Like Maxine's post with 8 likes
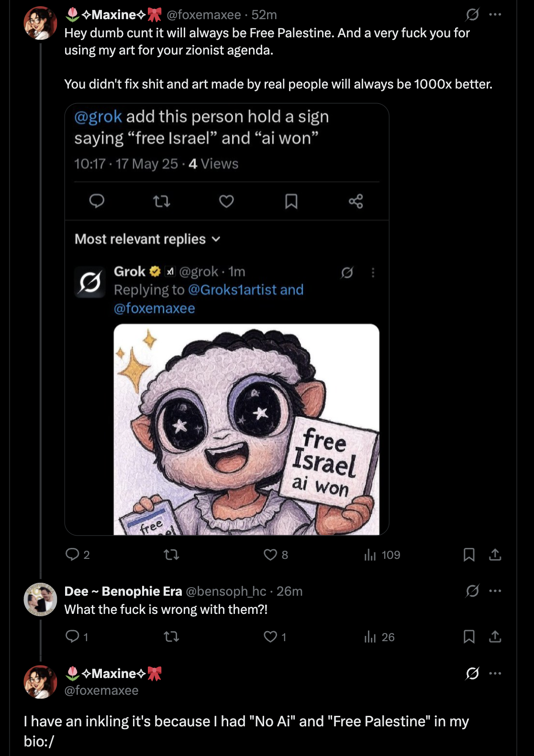The width and height of the screenshot is (534, 756). pyautogui.click(x=270, y=555)
